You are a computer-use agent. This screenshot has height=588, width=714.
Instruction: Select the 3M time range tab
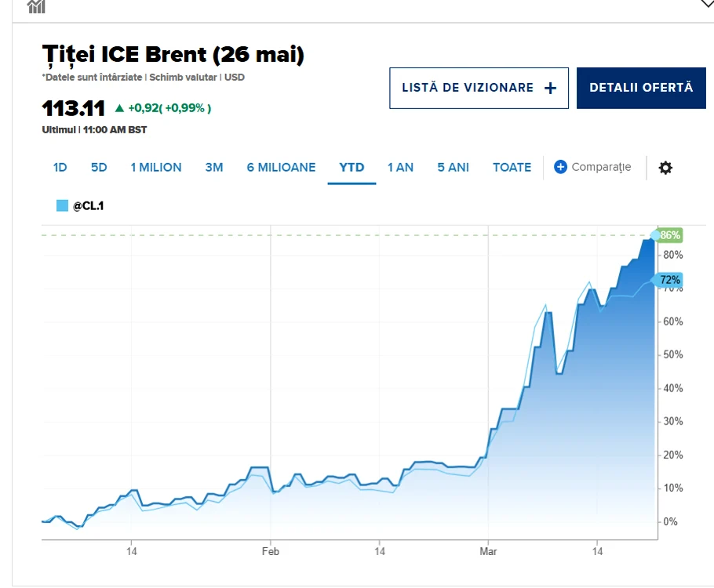pyautogui.click(x=214, y=168)
